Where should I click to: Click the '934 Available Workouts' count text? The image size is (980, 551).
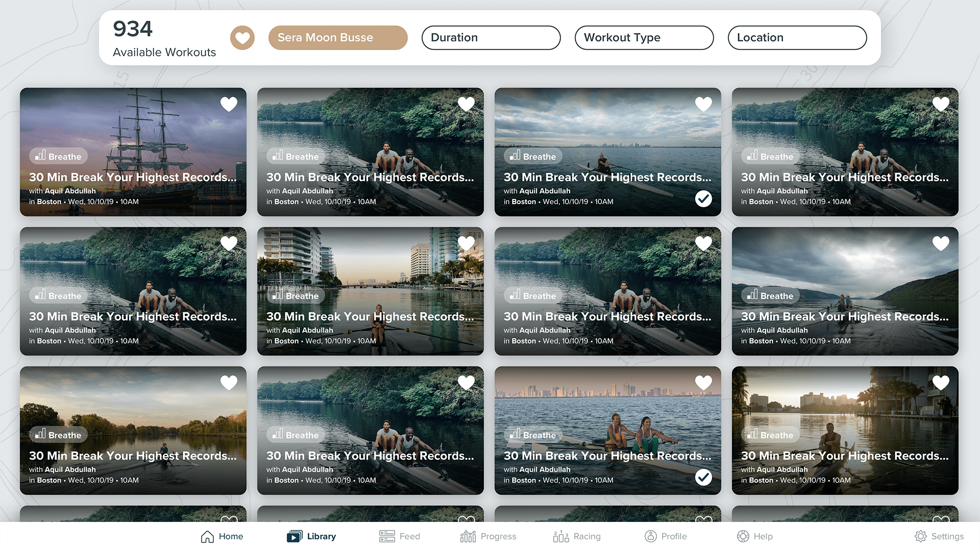[x=164, y=39]
